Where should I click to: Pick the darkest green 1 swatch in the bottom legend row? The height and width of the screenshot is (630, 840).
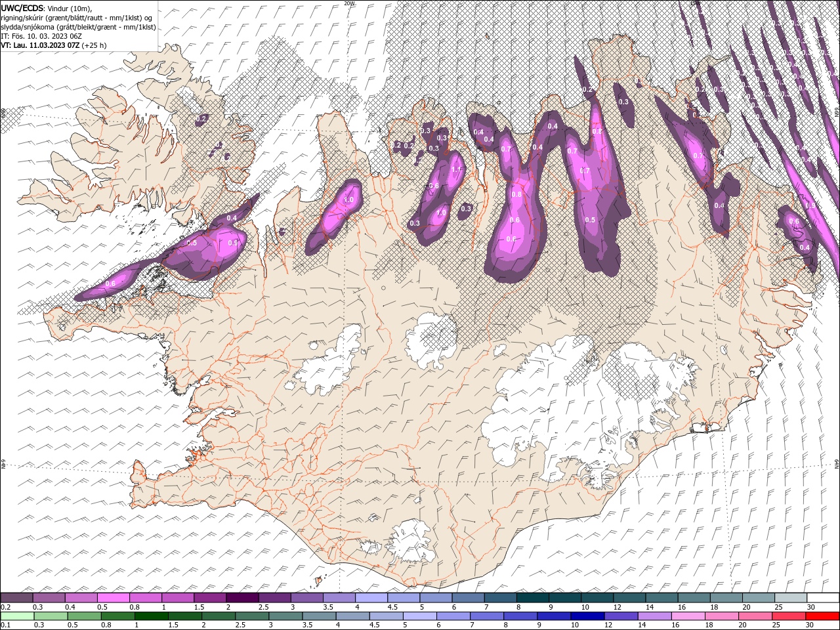[x=152, y=616]
